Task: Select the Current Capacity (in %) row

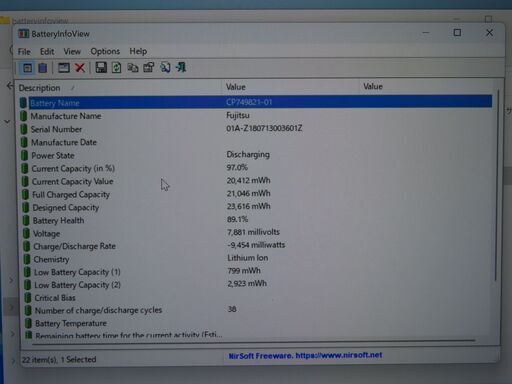Action: pyautogui.click(x=255, y=168)
